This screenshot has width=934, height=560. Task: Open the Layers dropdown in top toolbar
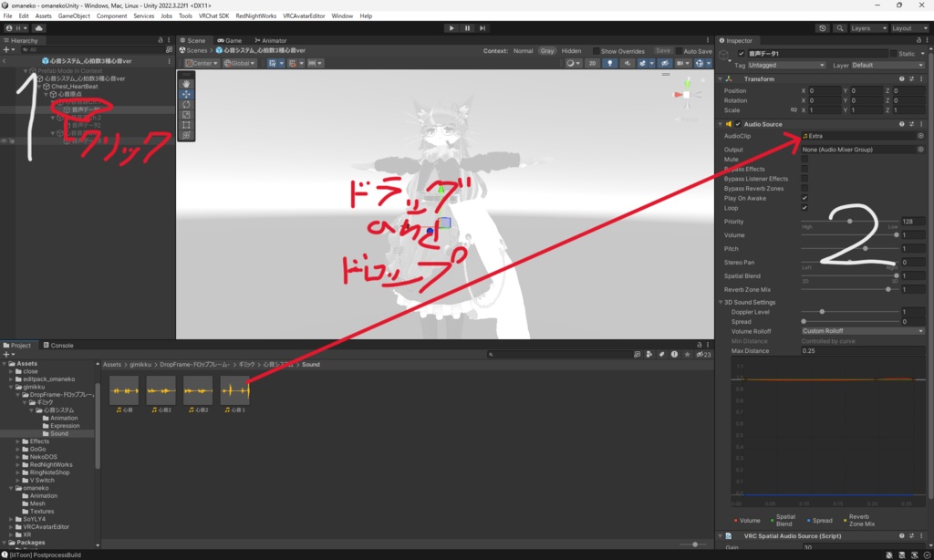(x=868, y=28)
